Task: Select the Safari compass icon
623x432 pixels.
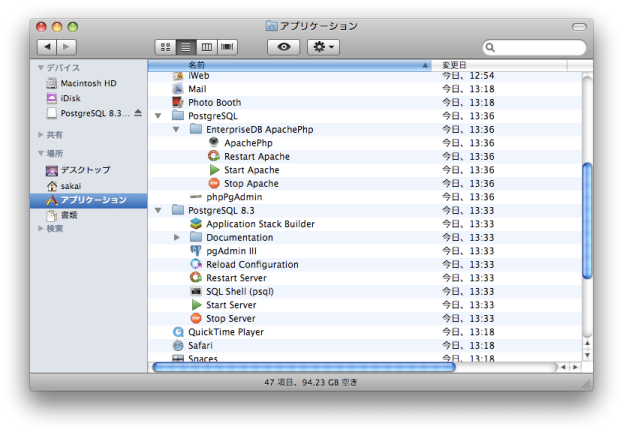Action: pyautogui.click(x=178, y=345)
